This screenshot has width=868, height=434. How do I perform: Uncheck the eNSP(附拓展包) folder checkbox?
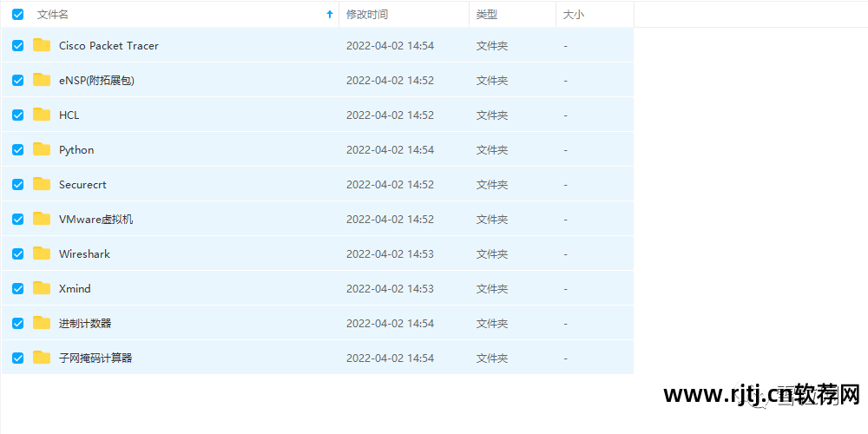(x=17, y=80)
